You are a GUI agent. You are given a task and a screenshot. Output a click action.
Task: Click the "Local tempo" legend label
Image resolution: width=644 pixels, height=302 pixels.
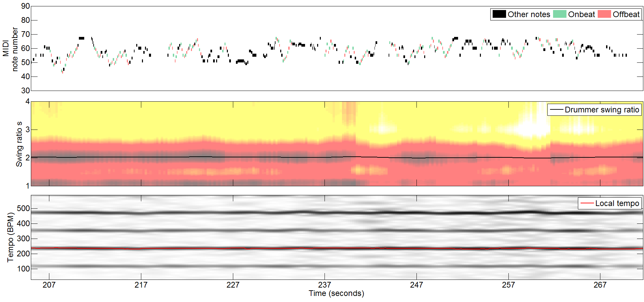[x=617, y=203]
